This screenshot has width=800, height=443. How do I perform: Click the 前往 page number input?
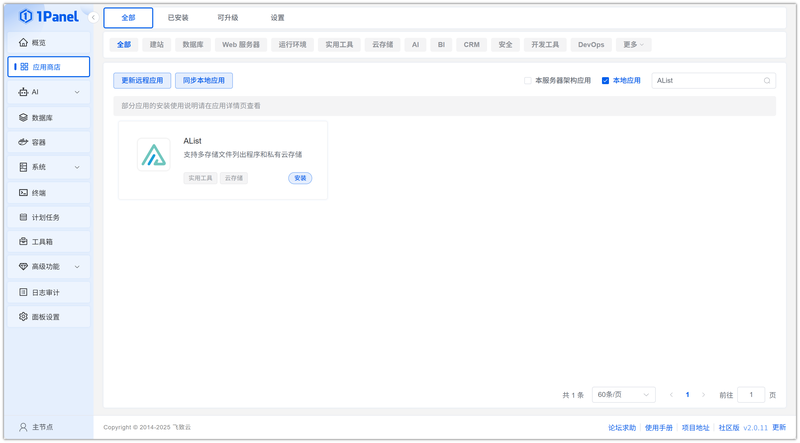[x=751, y=395]
